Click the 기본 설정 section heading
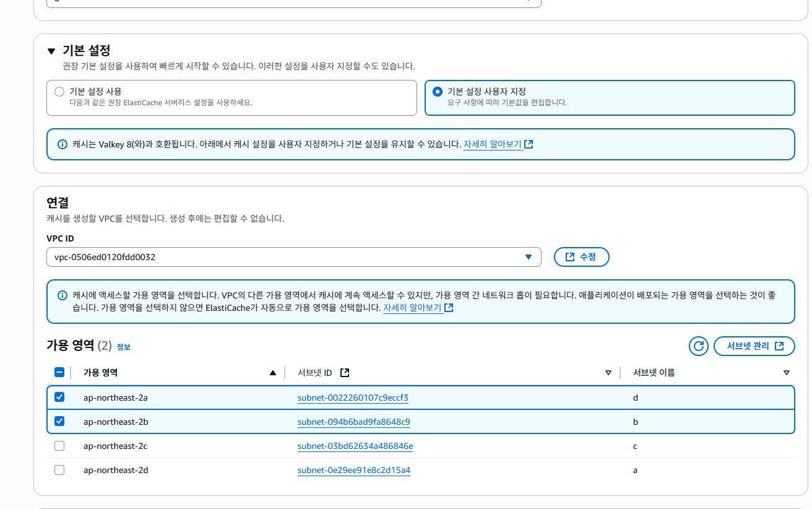The width and height of the screenshot is (812, 509). 87,51
